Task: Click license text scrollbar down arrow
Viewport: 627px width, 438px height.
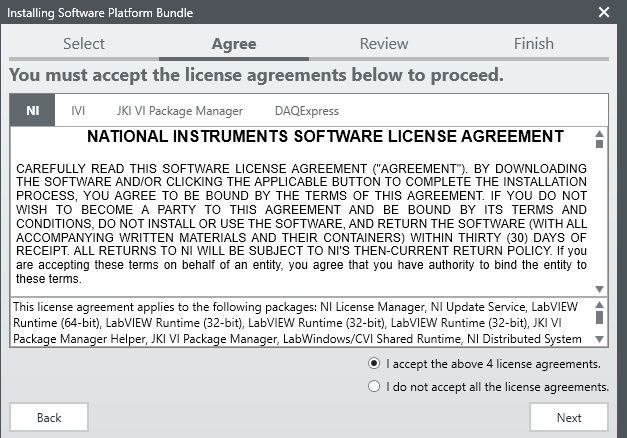Action: click(599, 289)
